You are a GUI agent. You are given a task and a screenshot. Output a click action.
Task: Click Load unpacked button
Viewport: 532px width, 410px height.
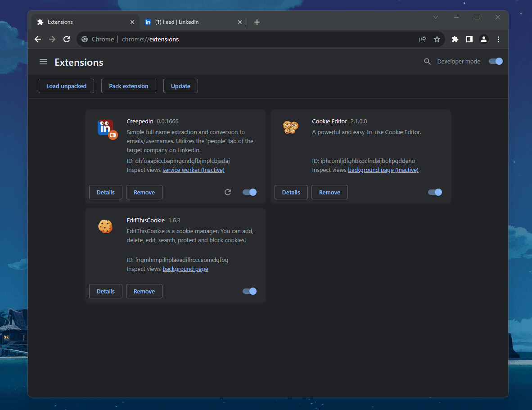66,86
